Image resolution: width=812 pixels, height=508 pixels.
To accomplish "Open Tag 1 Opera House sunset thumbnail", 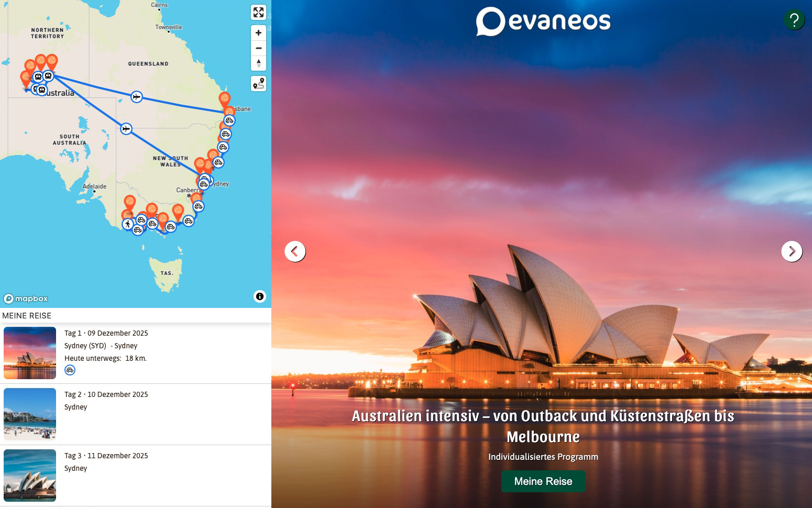I will pyautogui.click(x=30, y=353).
